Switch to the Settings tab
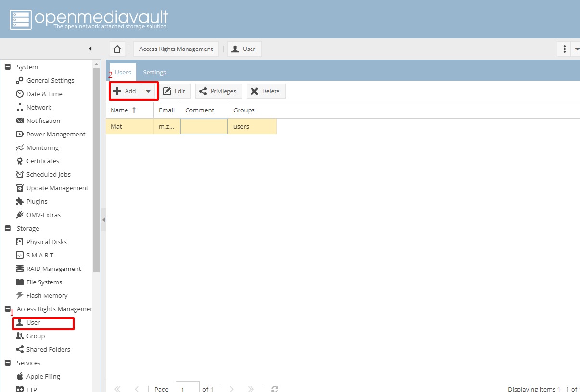The image size is (580, 392). click(154, 72)
